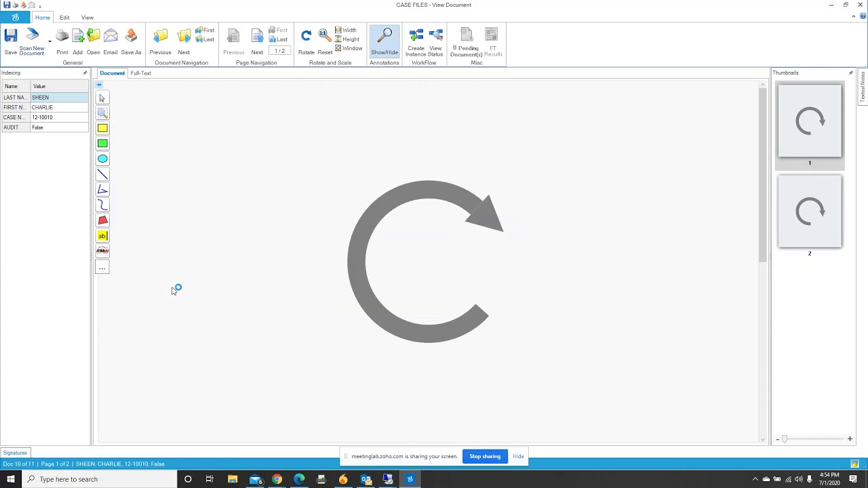The width and height of the screenshot is (868, 488).
Task: Select the magnifier tool in the annotation toolbar
Action: pyautogui.click(x=102, y=113)
